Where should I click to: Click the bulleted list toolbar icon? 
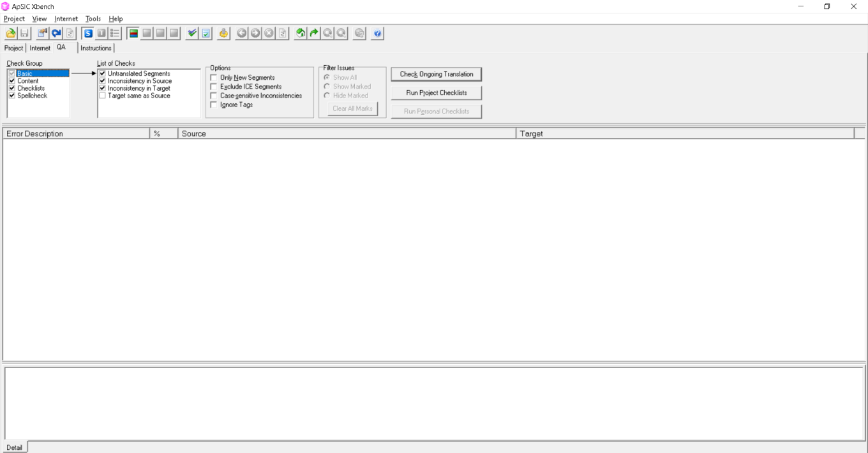115,33
